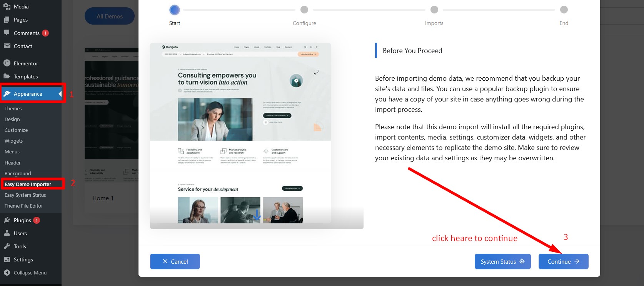
Task: Click the Pages icon in sidebar
Action: tap(7, 20)
